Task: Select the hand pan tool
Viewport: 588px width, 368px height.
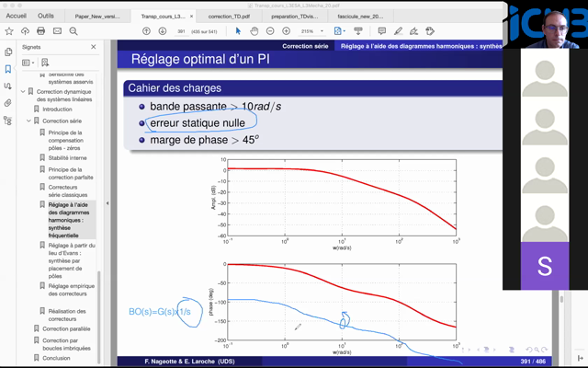Action: point(254,31)
